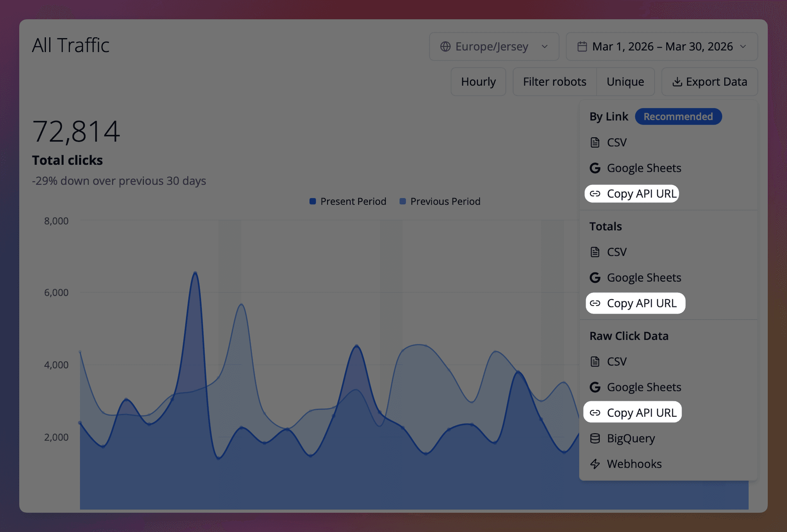The height and width of the screenshot is (532, 787).
Task: Enable the Filter robots option
Action: [x=554, y=82]
